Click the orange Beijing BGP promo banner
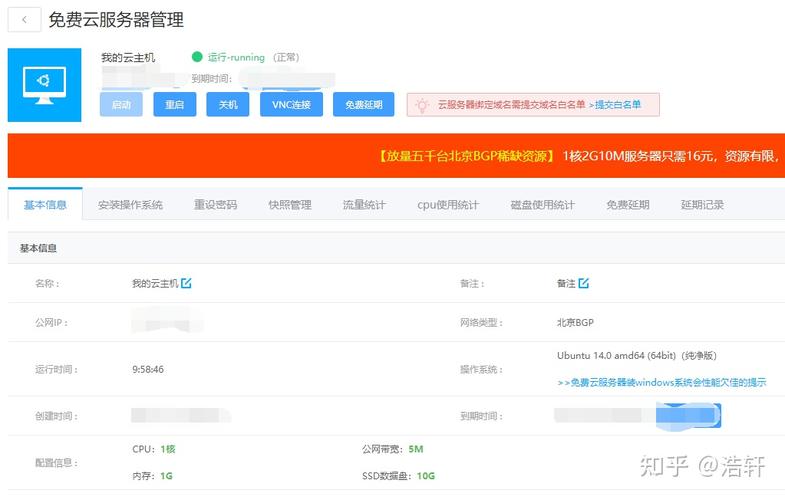Image resolution: width=785 pixels, height=500 pixels. 396,156
